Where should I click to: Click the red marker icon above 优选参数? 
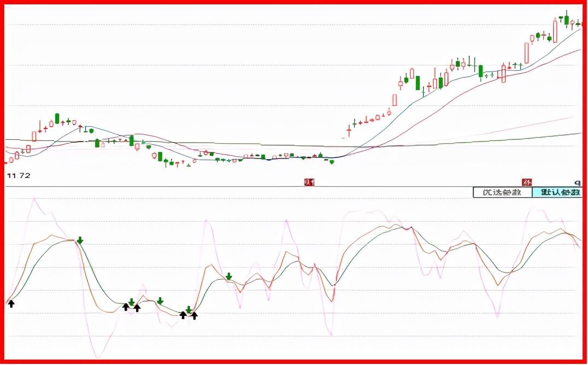point(528,182)
